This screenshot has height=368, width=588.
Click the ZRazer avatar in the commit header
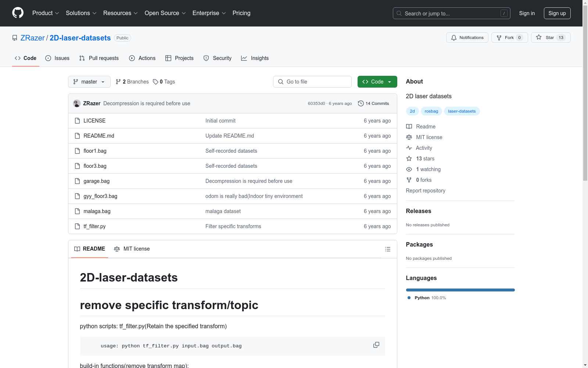[x=77, y=103]
